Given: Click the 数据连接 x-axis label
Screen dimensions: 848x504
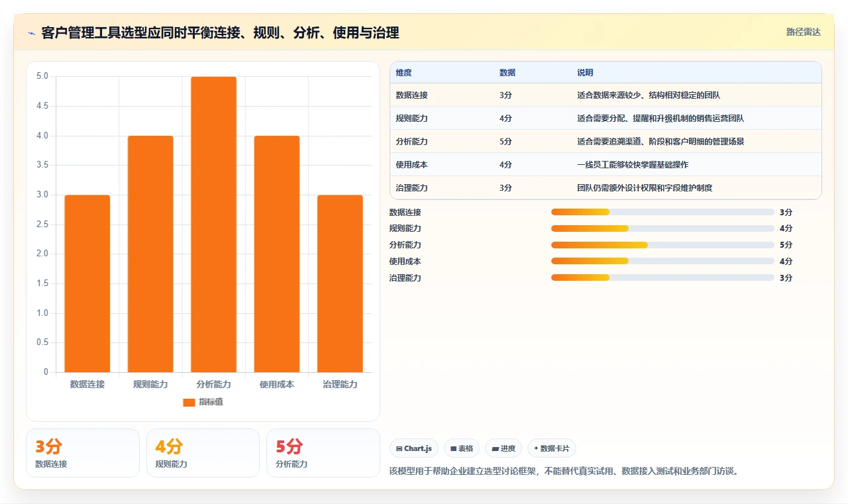Looking at the screenshot, I should point(87,384).
